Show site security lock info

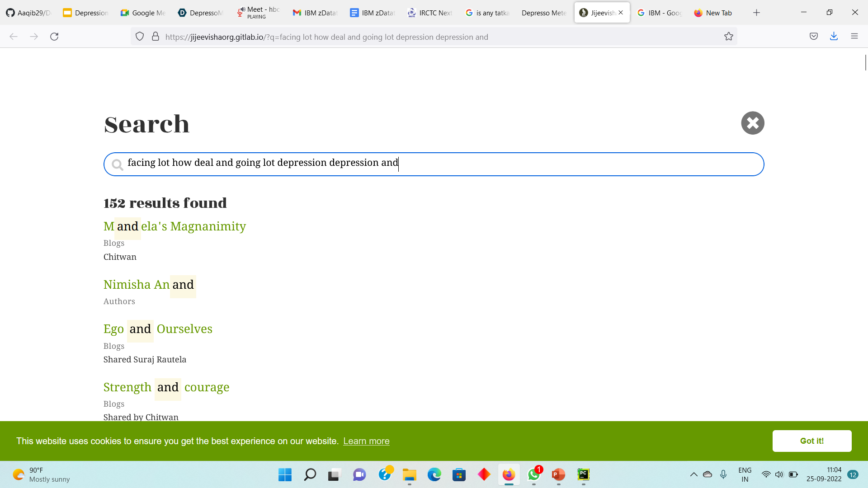coord(156,37)
